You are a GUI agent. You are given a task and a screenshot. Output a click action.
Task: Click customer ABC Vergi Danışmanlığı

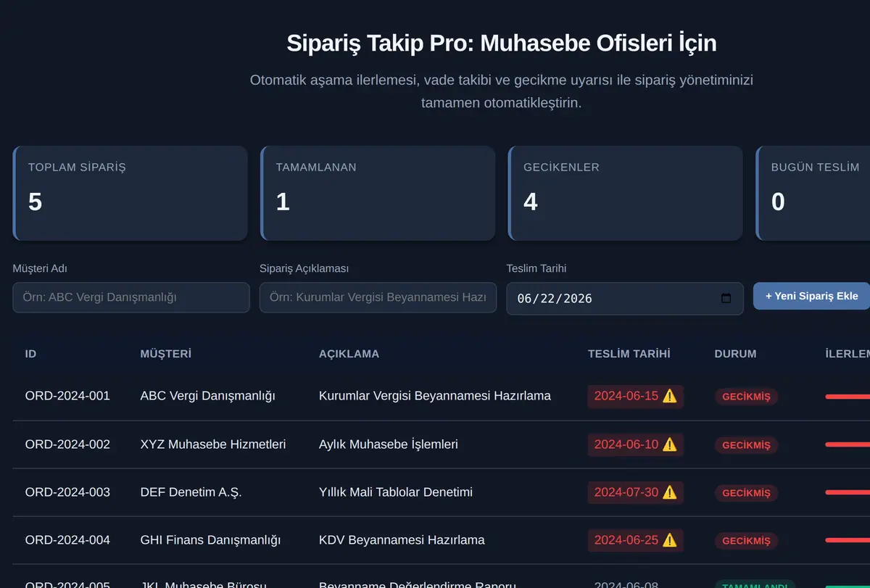(208, 396)
